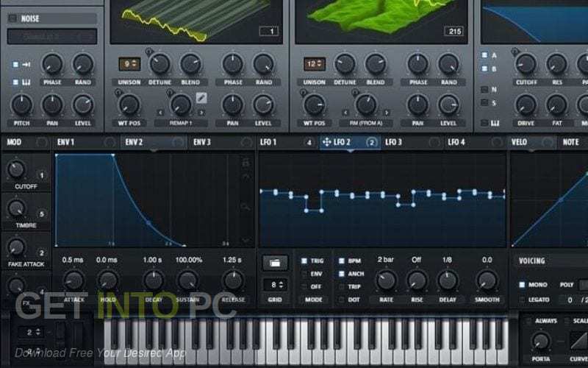This screenshot has height=368, width=588.
Task: Click the portamento CURVE shape icon
Action: pos(579,339)
